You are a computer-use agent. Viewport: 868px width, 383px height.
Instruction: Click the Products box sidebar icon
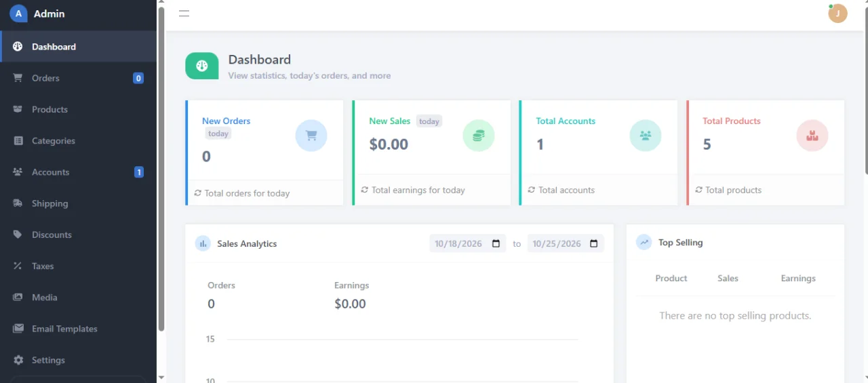click(18, 109)
